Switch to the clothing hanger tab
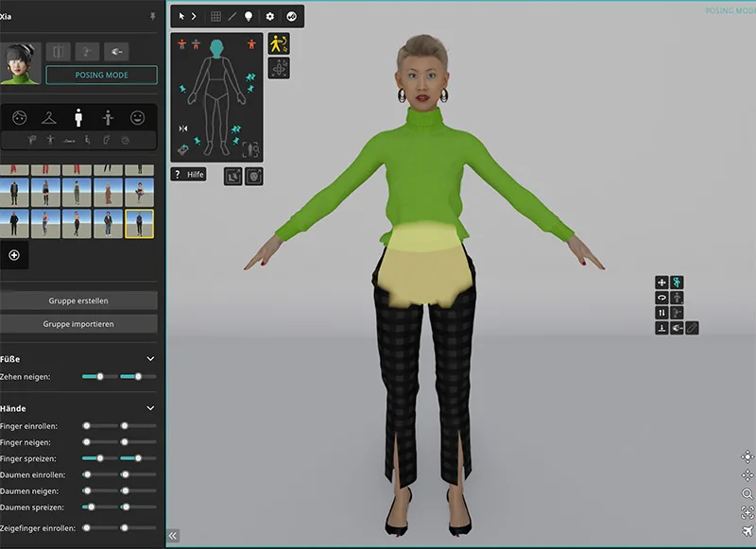756x549 pixels. [x=49, y=117]
